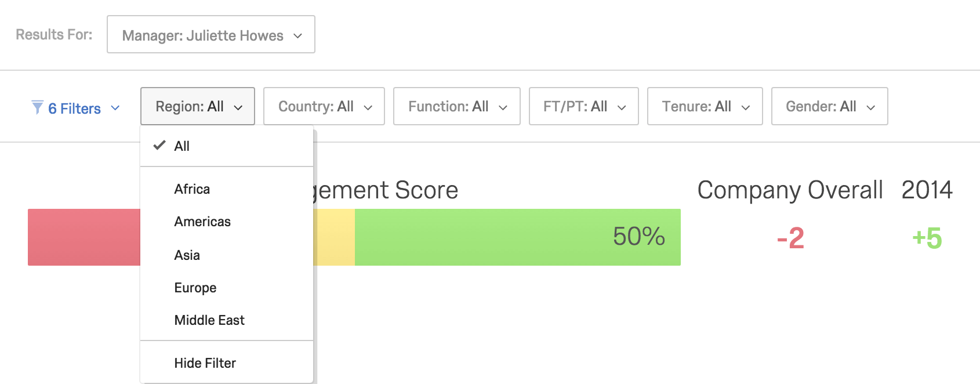The width and height of the screenshot is (980, 384).
Task: Click the green 50% score bar
Action: [x=518, y=237]
